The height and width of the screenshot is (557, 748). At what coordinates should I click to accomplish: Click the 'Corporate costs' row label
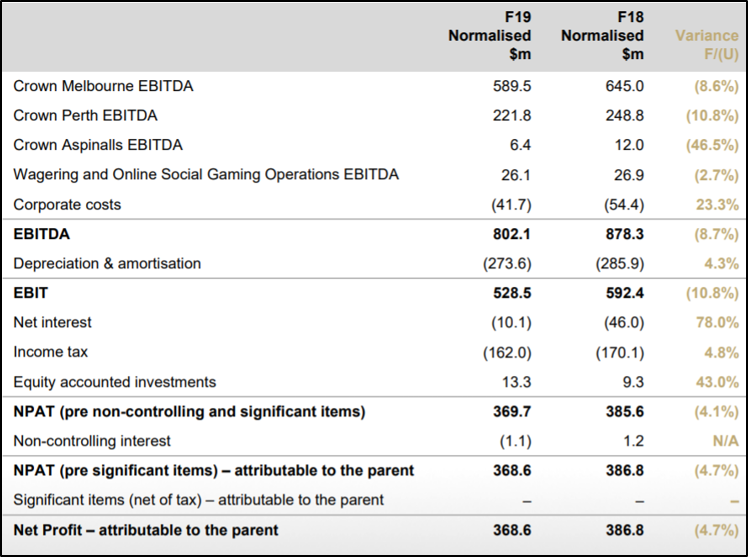(67, 205)
